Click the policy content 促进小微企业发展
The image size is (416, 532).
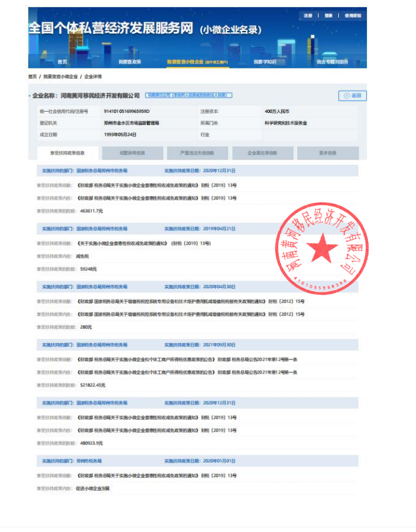coord(92,489)
